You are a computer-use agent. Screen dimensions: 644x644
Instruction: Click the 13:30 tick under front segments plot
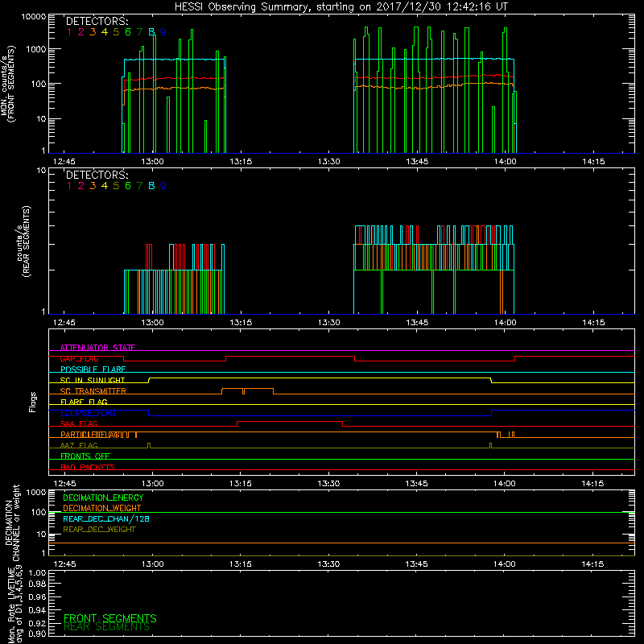(329, 162)
